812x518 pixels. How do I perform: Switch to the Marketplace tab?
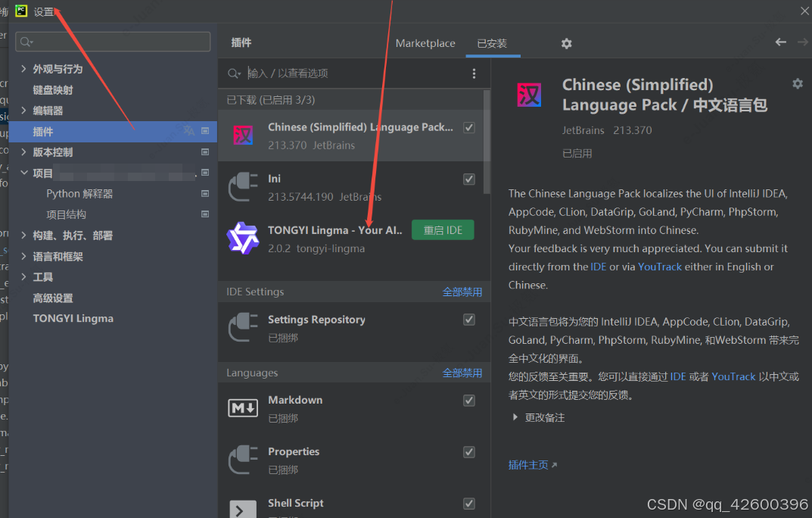point(425,43)
